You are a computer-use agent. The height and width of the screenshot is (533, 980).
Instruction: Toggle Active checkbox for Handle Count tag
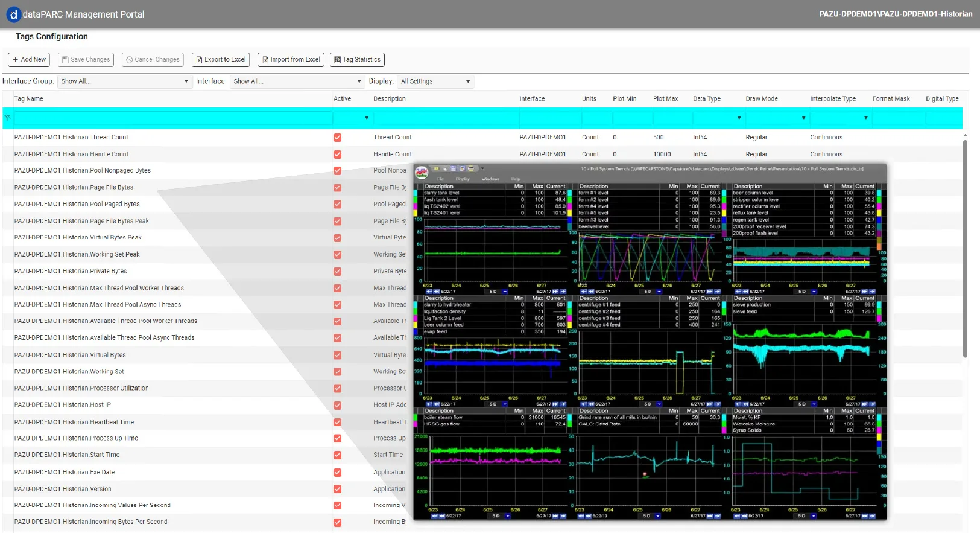[x=337, y=155]
